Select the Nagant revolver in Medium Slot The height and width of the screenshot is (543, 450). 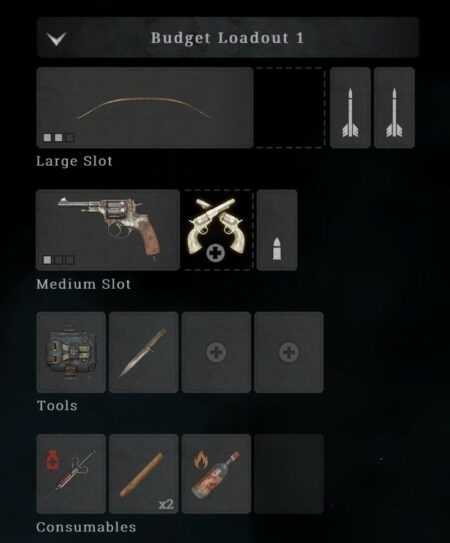pos(108,230)
